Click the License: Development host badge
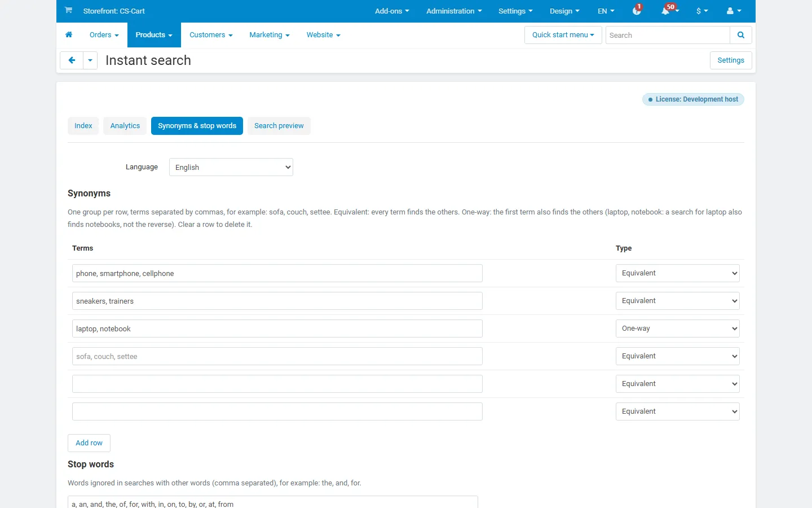 point(693,99)
